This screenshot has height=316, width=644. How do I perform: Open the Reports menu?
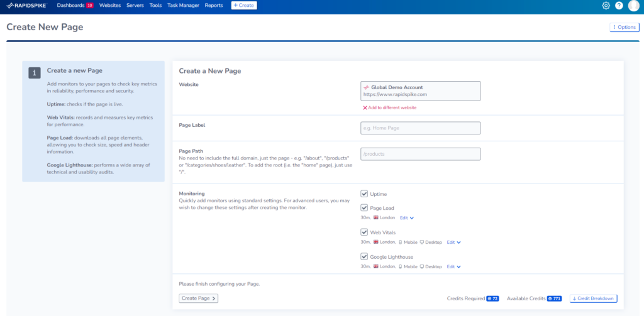[214, 5]
